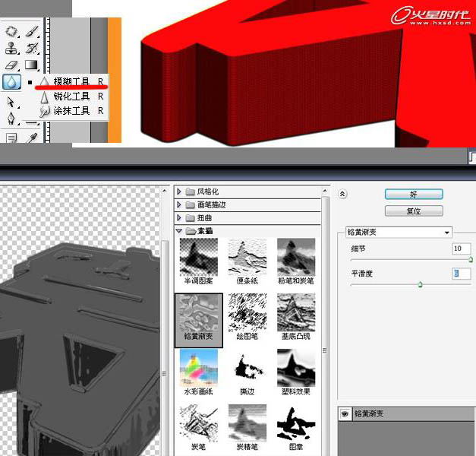Image resolution: width=476 pixels, height=456 pixels.
Task: Choose 模糊工具 from the flyout menu
Action: tap(71, 81)
